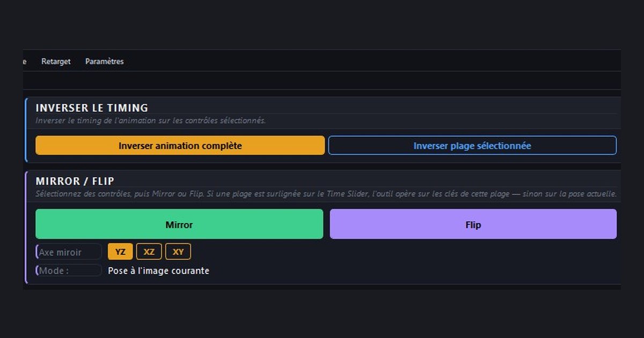
Task: Click the MIRROR / FLIP heading
Action: (75, 181)
